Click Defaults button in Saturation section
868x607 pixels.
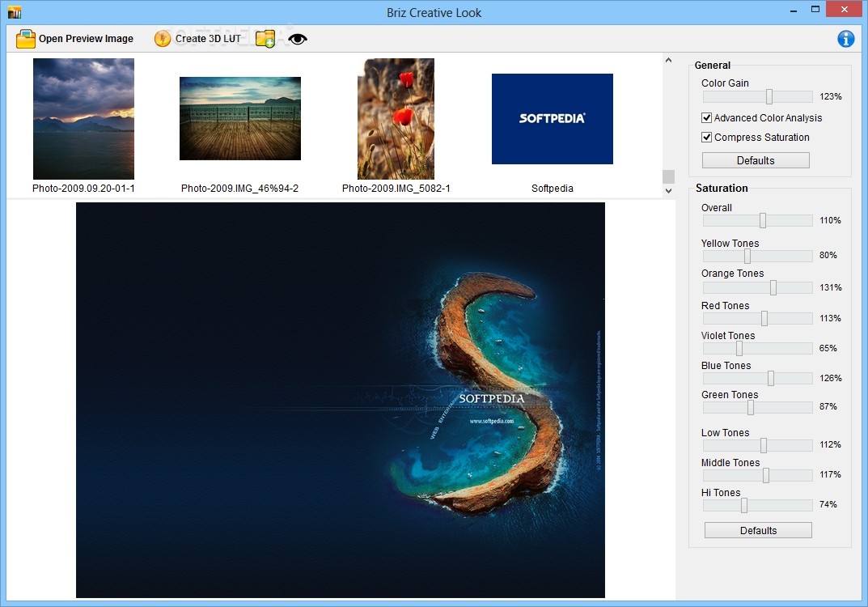pos(758,530)
